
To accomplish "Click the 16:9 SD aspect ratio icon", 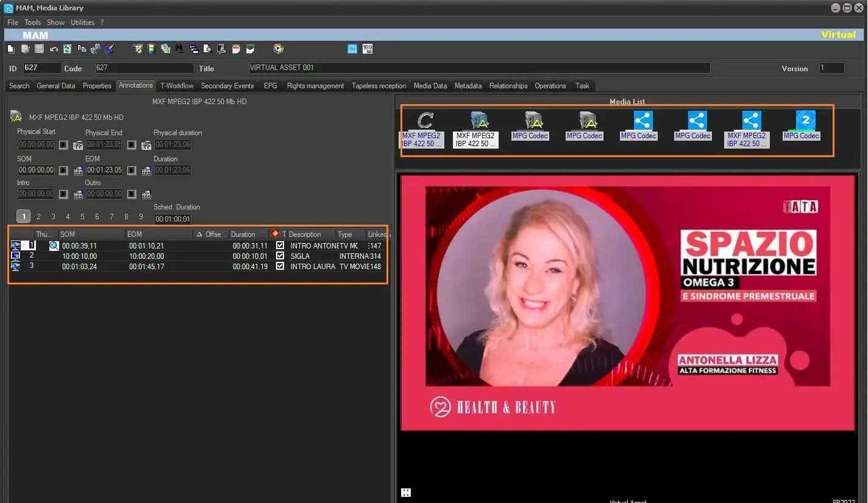I will (367, 49).
